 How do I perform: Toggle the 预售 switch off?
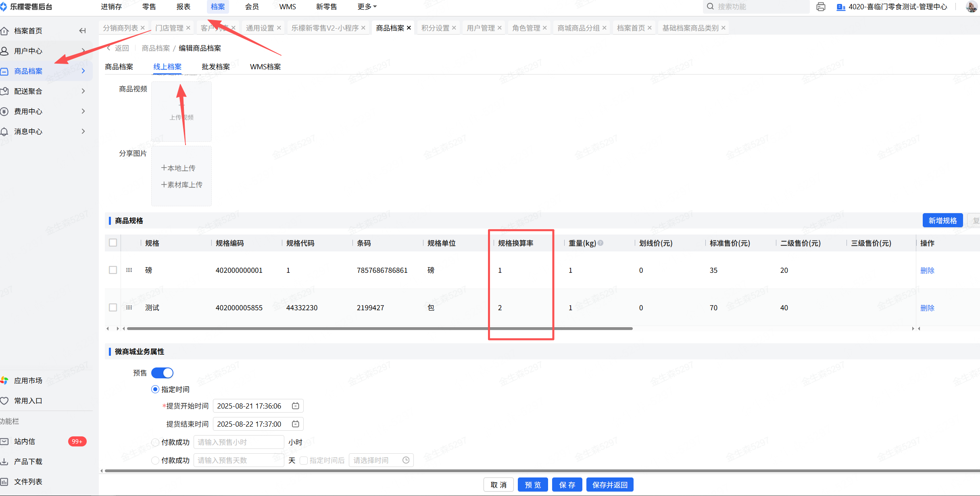(x=162, y=373)
